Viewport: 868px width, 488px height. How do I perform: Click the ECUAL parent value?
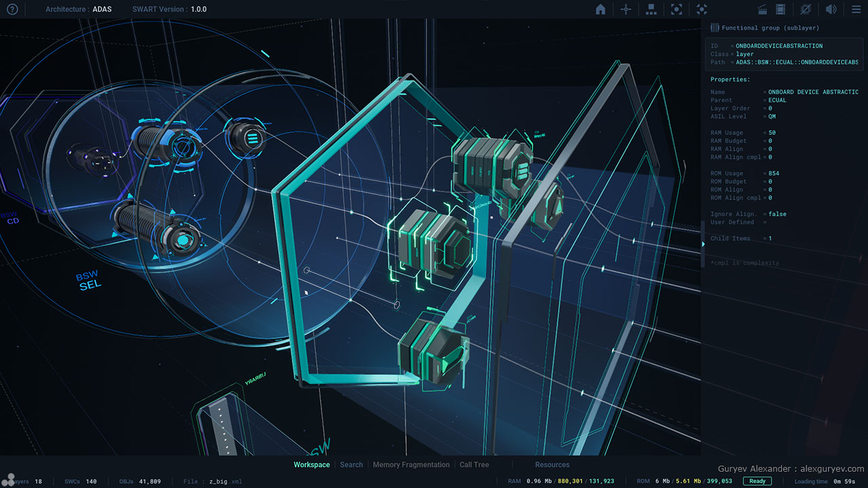(777, 100)
